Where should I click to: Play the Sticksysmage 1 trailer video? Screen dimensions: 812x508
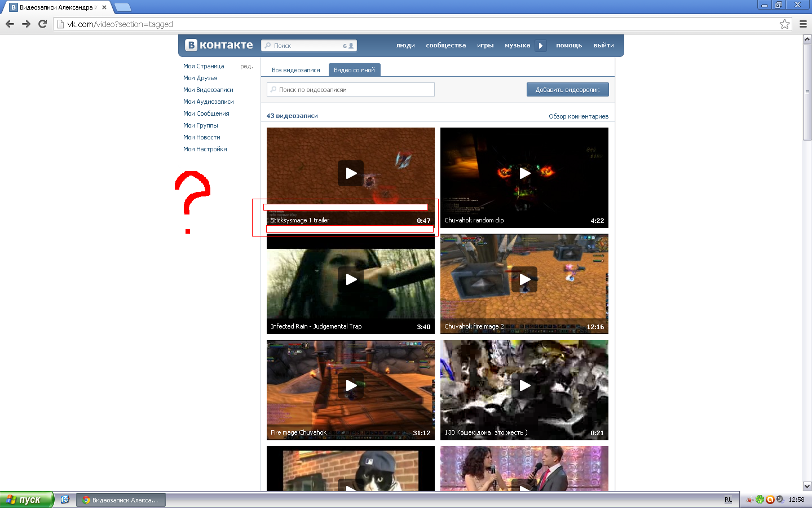(351, 173)
